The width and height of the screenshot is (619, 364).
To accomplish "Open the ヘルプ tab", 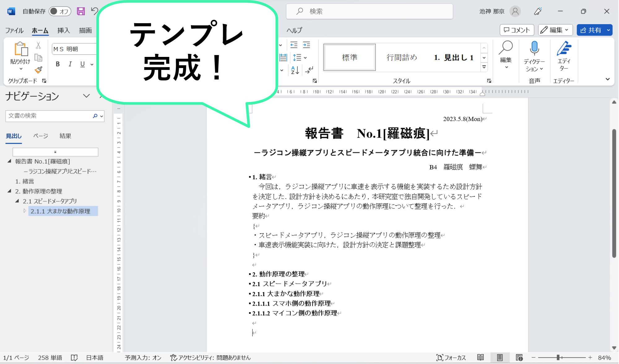I will (294, 30).
